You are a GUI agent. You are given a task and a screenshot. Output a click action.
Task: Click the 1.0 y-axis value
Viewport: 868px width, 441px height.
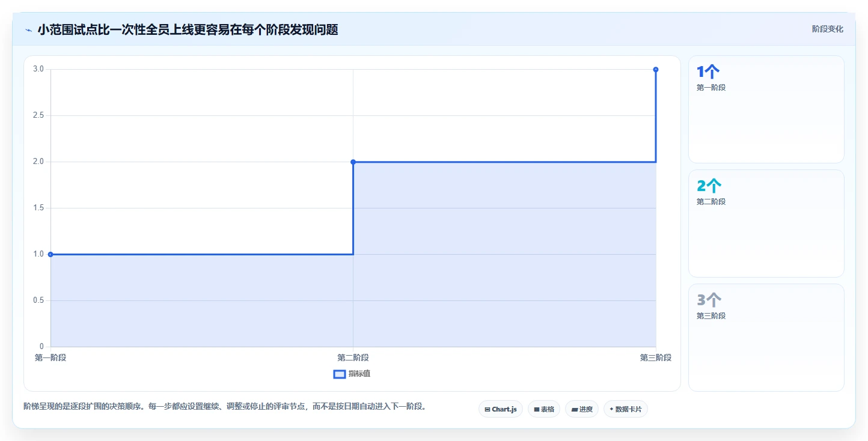pyautogui.click(x=38, y=254)
